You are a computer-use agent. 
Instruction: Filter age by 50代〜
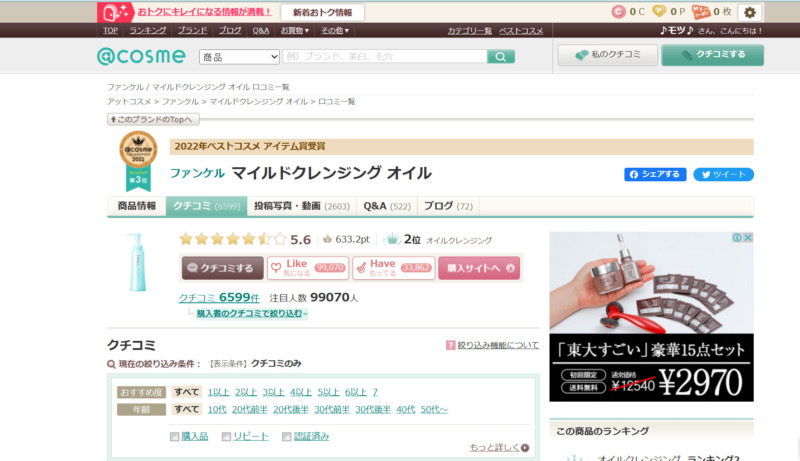434,409
